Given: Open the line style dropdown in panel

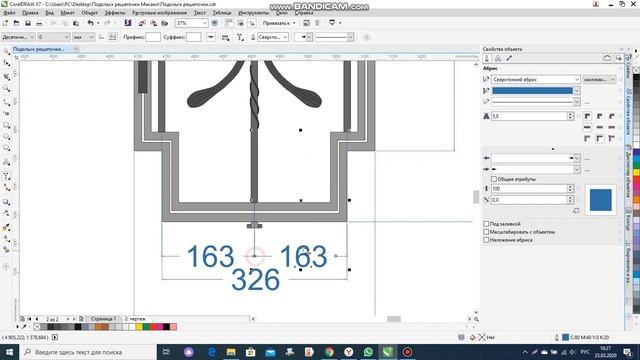Looking at the screenshot, I should 576,102.
